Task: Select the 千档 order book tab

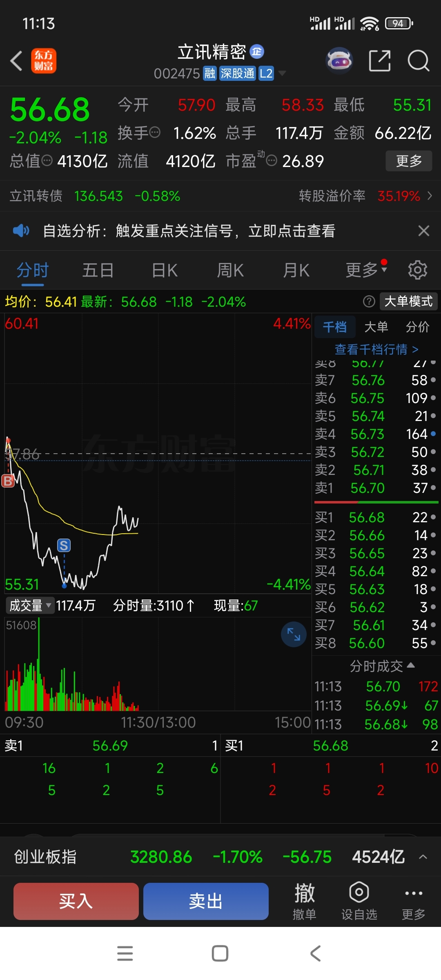Action: click(x=335, y=327)
